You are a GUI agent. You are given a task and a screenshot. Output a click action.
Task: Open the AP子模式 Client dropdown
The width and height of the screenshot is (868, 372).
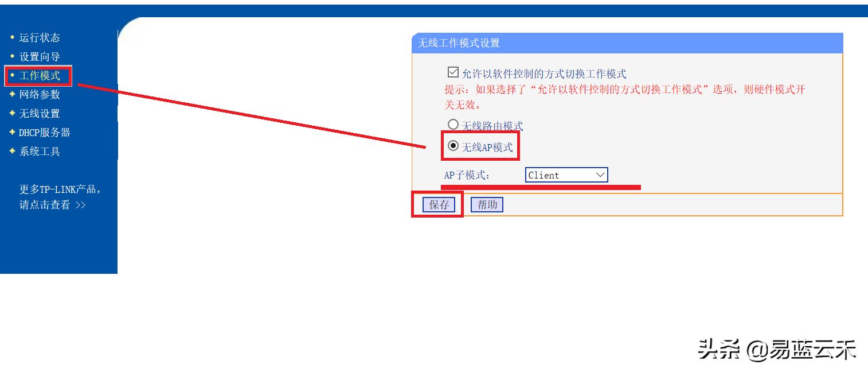[566, 175]
